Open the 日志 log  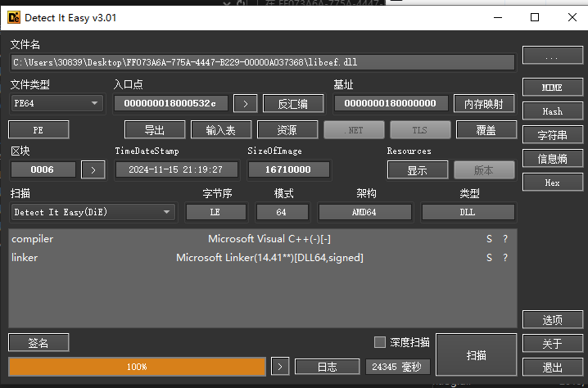pyautogui.click(x=328, y=367)
